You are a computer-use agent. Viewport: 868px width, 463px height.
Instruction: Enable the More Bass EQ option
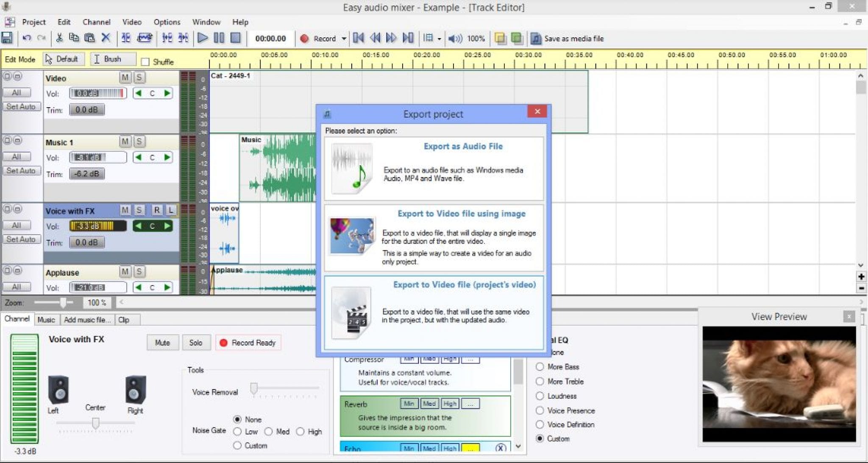pyautogui.click(x=540, y=367)
